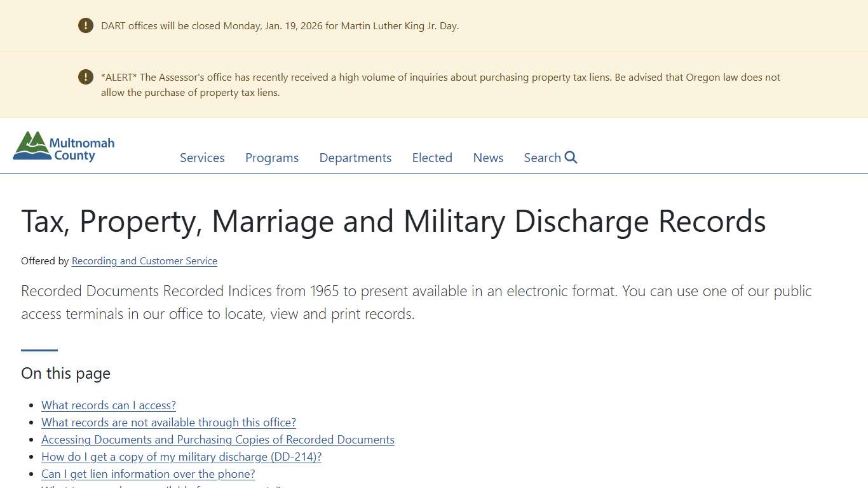
Task: Open the Services navigation menu
Action: tap(201, 158)
